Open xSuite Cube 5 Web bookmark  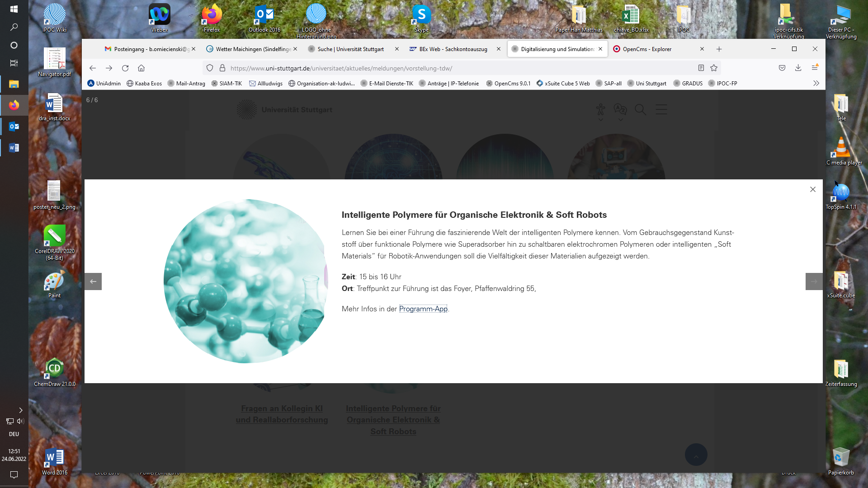[563, 83]
